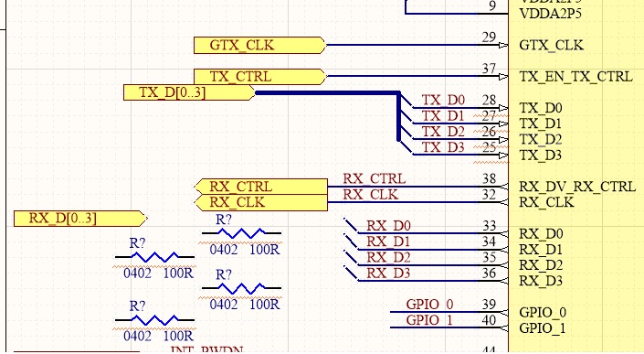
Task: Click the IC's RX_D0 pin name
Action: coord(541,234)
